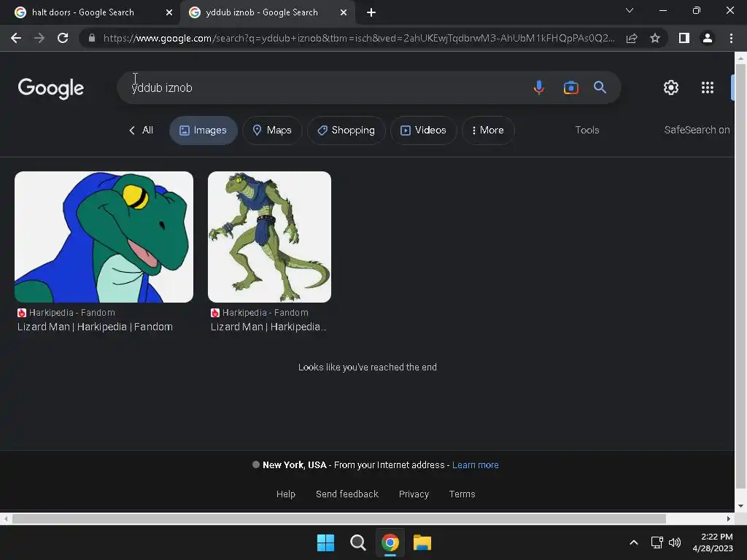Click the horizontal scrollbar thumb
The width and height of the screenshot is (747, 560).
click(x=338, y=518)
